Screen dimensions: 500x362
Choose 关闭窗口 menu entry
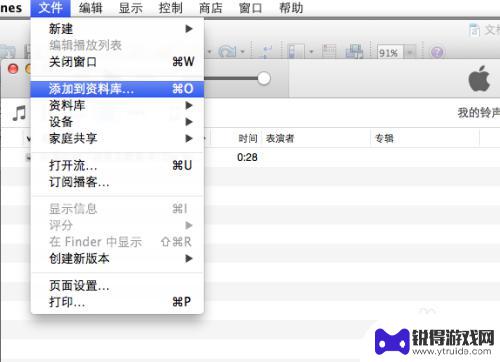click(117, 62)
